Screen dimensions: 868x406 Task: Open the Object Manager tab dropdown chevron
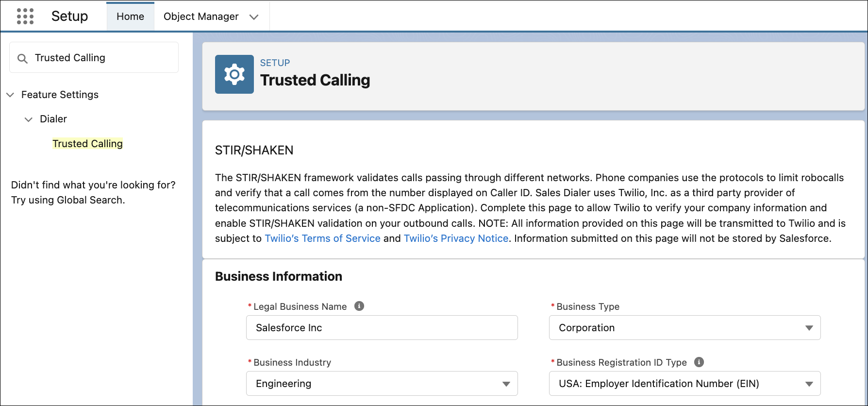253,17
